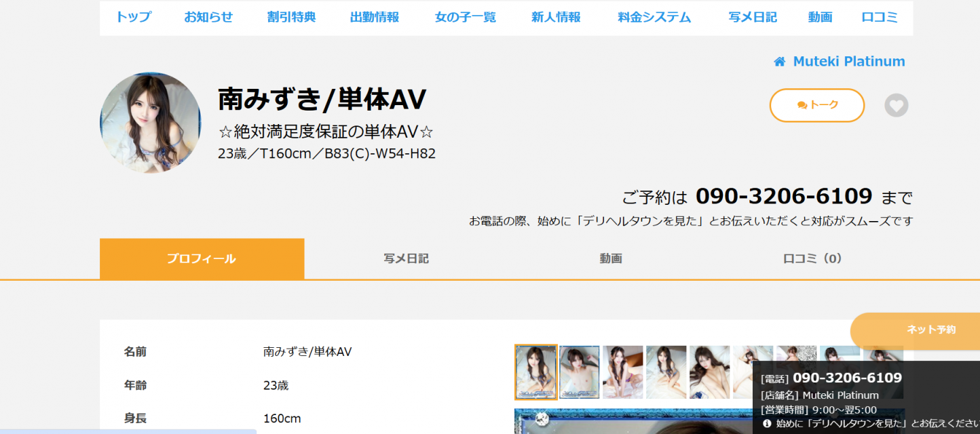Open 女の子一覧 navigation item

465,18
